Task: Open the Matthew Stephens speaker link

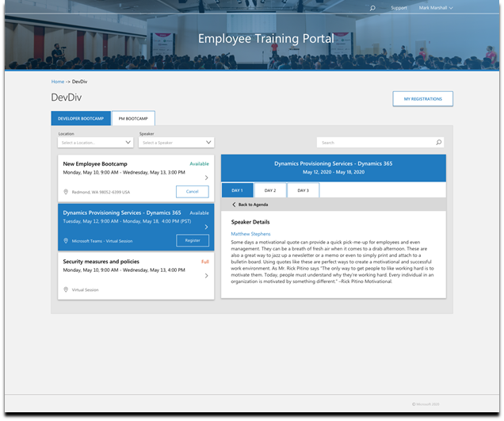Action: (250, 234)
